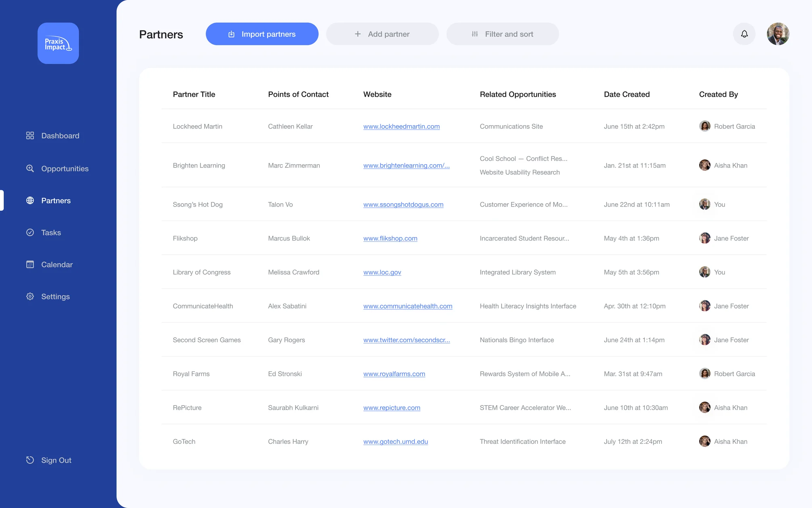Click the Website Usability Research opportunity
The image size is (812, 508).
520,172
